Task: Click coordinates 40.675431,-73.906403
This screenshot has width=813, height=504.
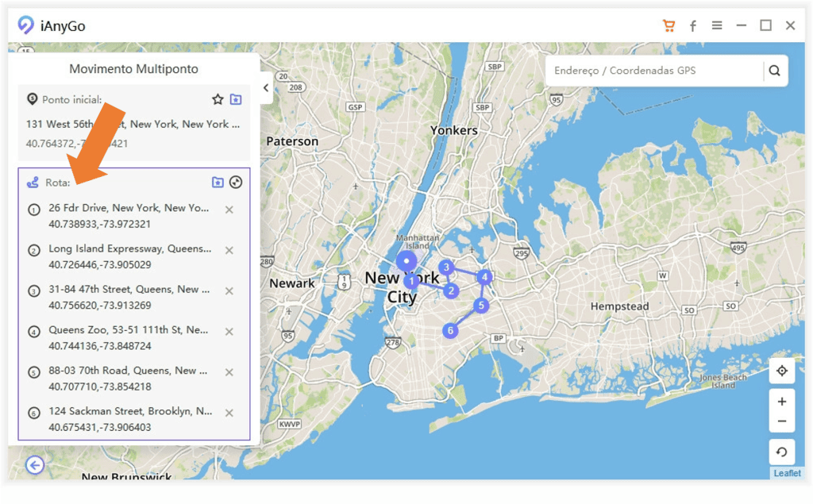Action: (x=99, y=427)
